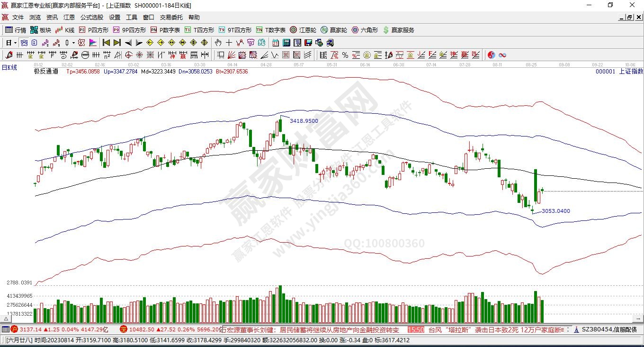Open the 公式选股 menu

(x=91, y=18)
